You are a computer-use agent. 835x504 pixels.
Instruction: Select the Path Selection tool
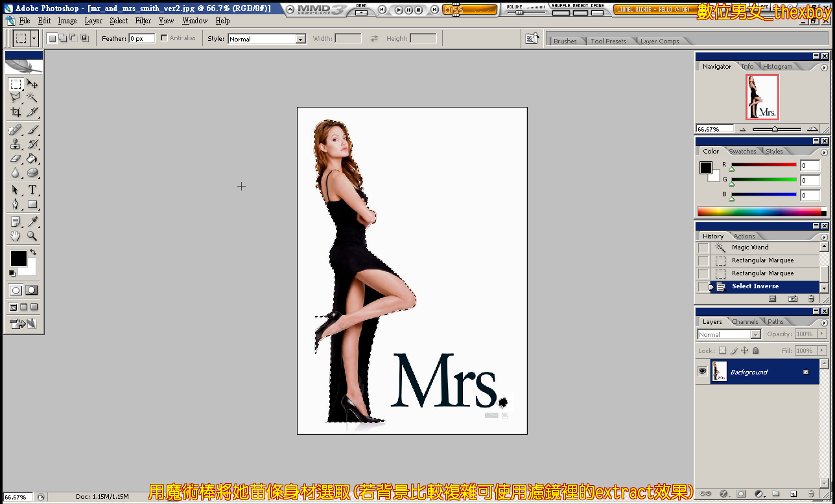tap(16, 190)
